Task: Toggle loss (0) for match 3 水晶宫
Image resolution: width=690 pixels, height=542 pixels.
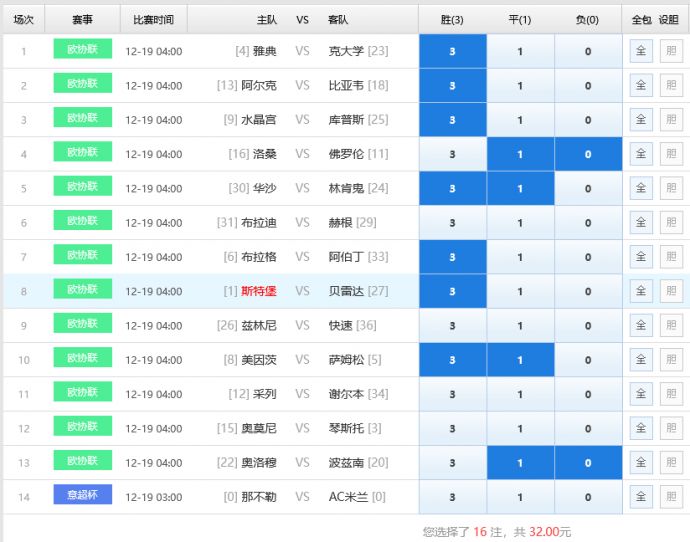Action: click(x=588, y=120)
